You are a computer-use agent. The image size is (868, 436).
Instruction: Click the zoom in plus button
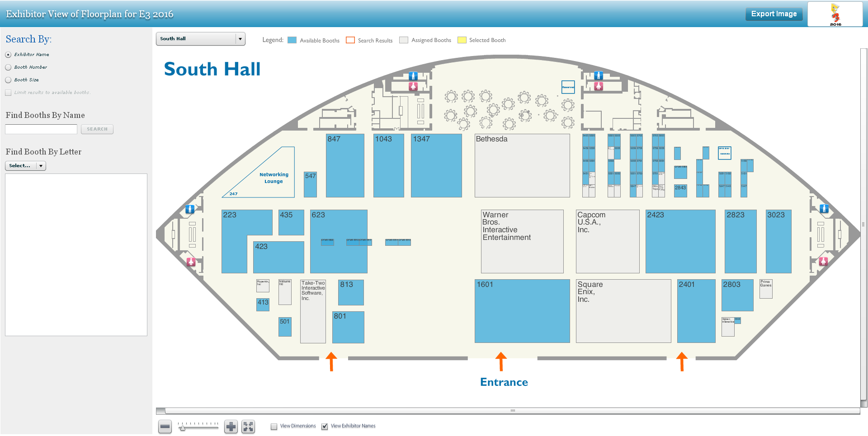tap(231, 427)
